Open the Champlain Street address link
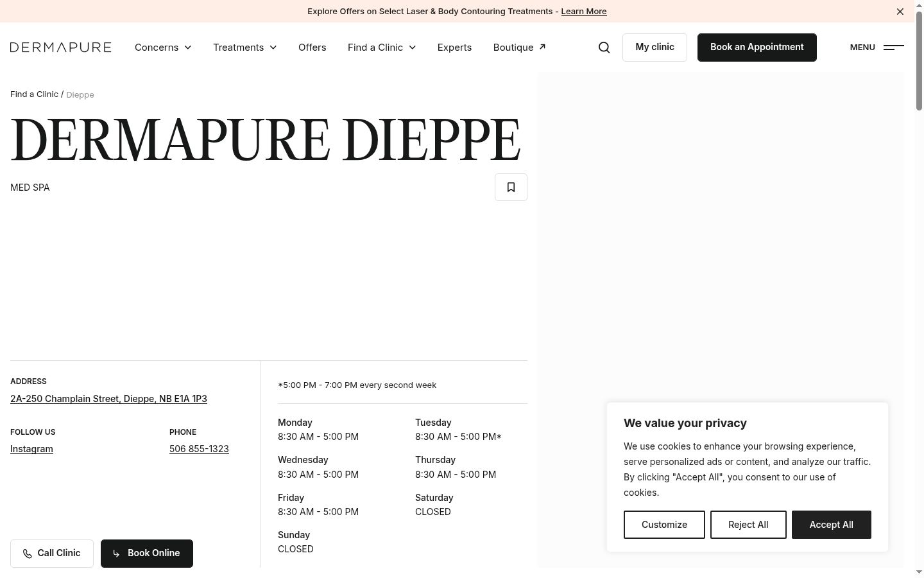Screen dimensions: 924x578 point(108,399)
